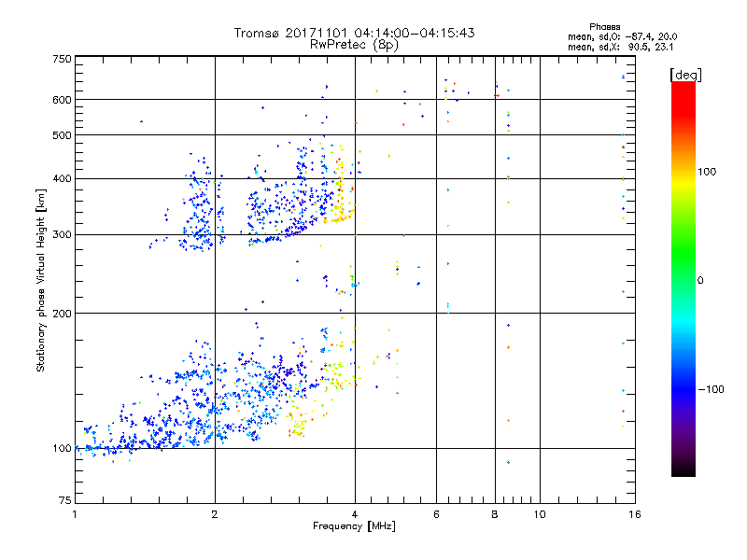The image size is (747, 560).
Task: Click y-axis tick label '600'
Action: (63, 100)
